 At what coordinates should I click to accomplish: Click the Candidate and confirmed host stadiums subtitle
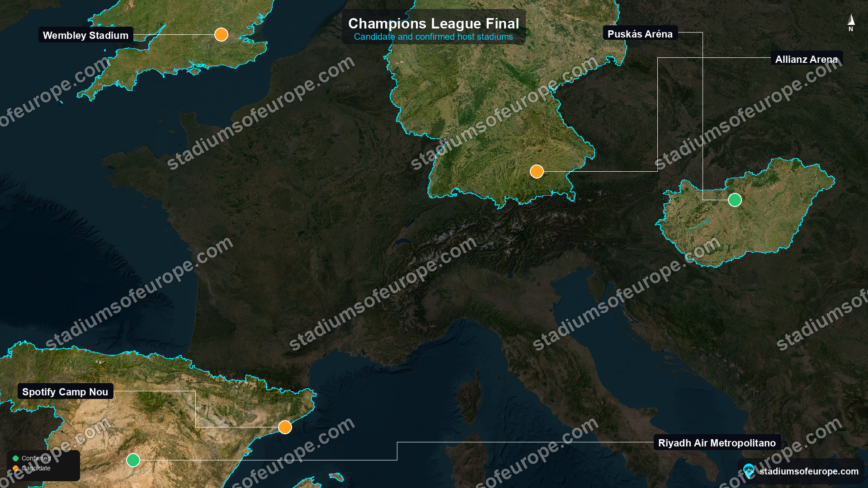434,37
